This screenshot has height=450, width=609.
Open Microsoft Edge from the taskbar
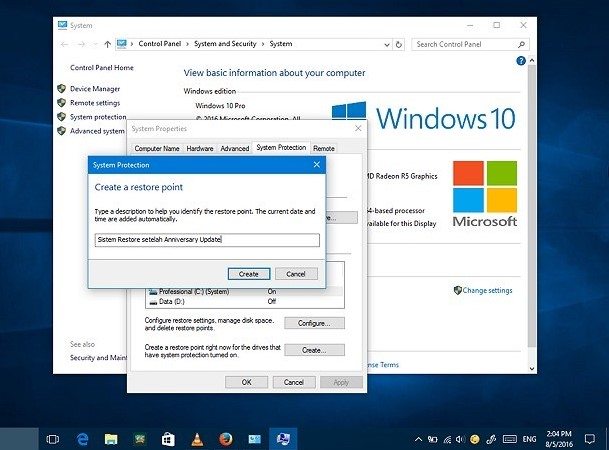[82, 438]
